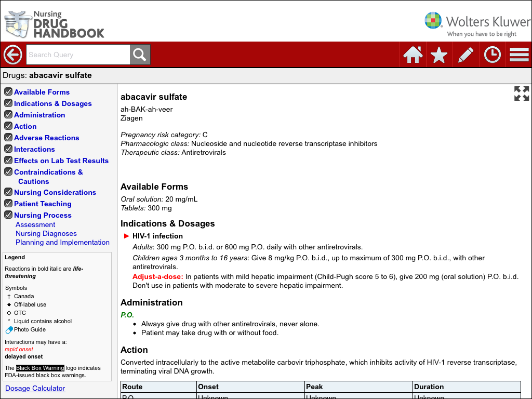Open history clock icon
The width and height of the screenshot is (532, 399).
[493, 55]
